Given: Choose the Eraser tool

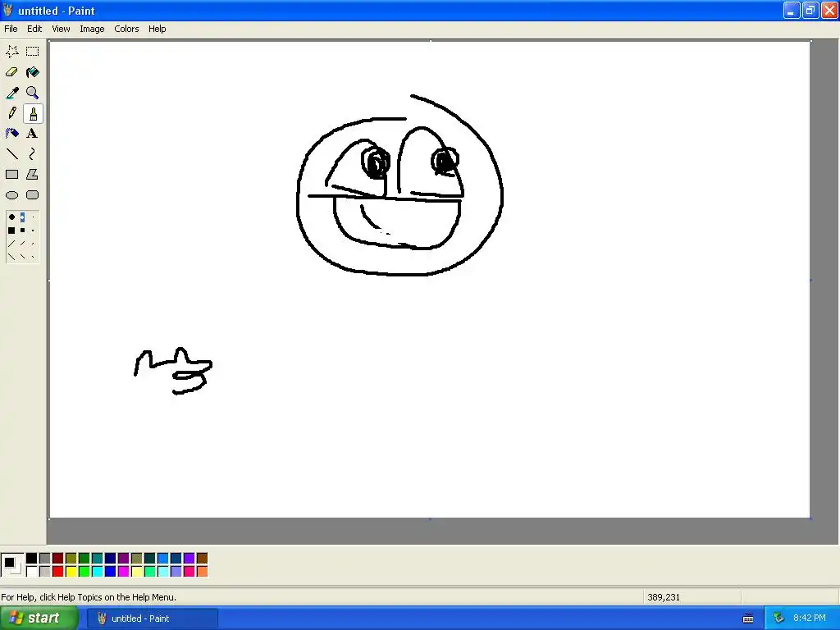Looking at the screenshot, I should [x=11, y=72].
